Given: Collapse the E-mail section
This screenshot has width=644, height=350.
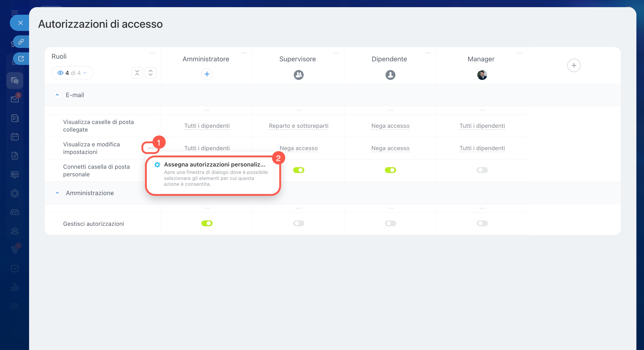Looking at the screenshot, I should [57, 95].
